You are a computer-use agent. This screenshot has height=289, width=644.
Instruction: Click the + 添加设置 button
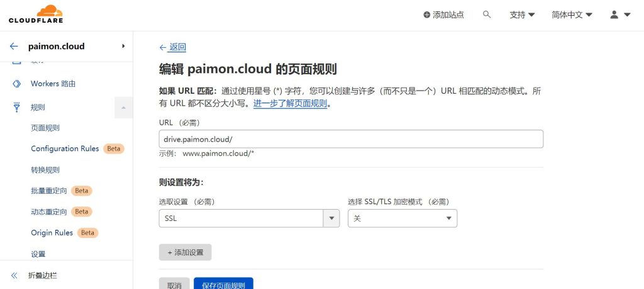(186, 252)
